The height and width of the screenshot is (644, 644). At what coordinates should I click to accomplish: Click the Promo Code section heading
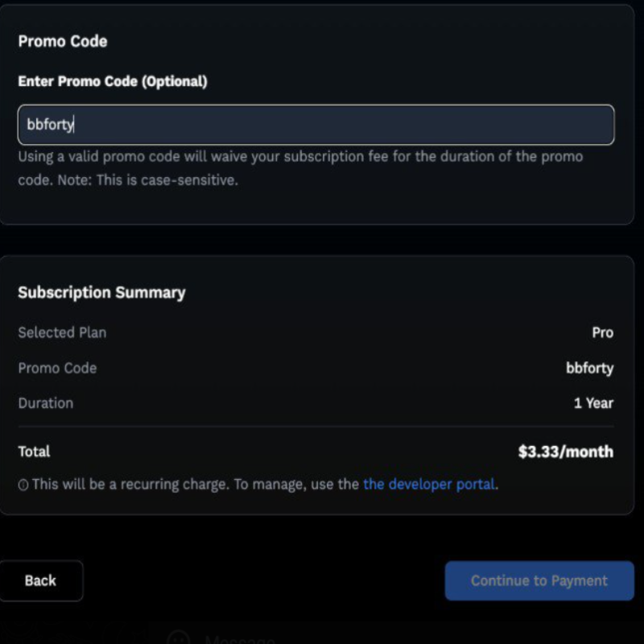(x=63, y=42)
